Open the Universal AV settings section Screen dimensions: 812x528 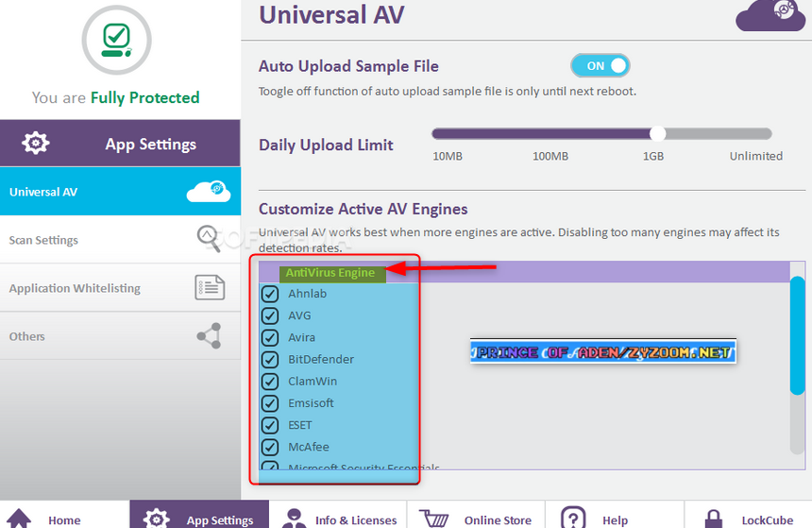pyautogui.click(x=120, y=191)
